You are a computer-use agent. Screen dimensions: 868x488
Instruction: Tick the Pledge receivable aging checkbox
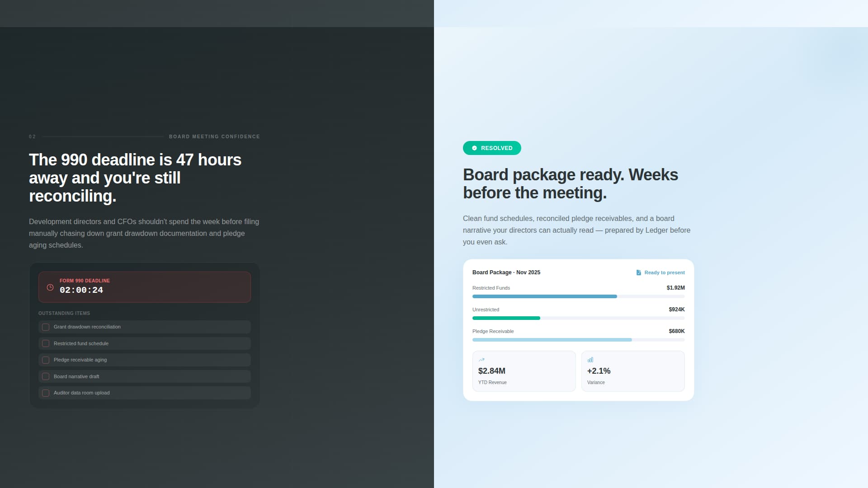tap(46, 360)
